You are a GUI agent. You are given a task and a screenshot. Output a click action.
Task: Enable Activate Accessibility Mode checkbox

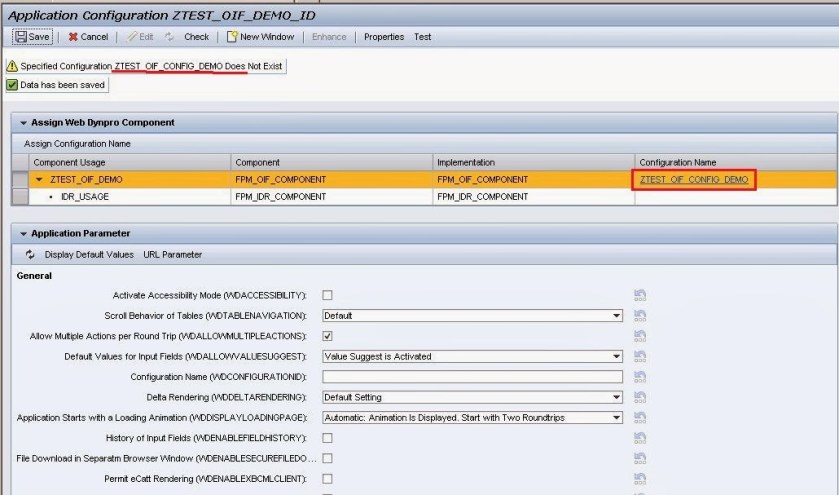pos(327,295)
